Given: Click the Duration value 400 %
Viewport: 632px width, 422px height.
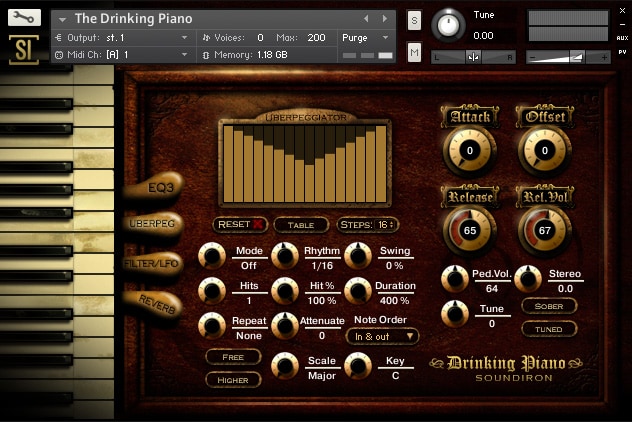Looking at the screenshot, I should click(395, 301).
